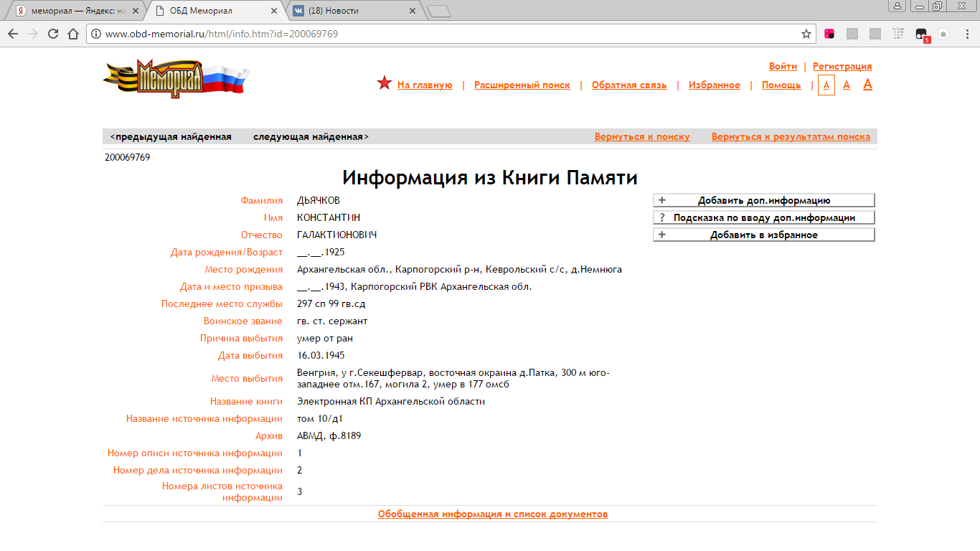Go to На главную link
The image size is (980, 551).
(425, 85)
